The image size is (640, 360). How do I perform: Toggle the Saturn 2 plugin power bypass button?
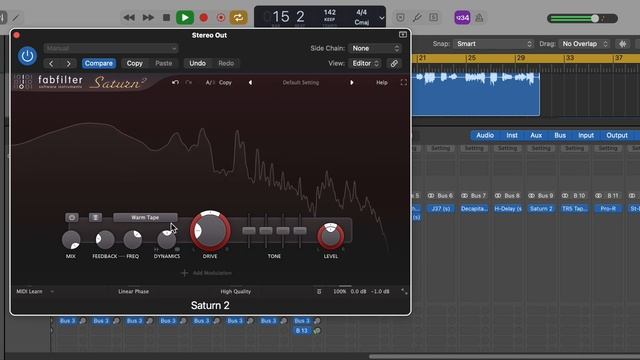tap(27, 56)
